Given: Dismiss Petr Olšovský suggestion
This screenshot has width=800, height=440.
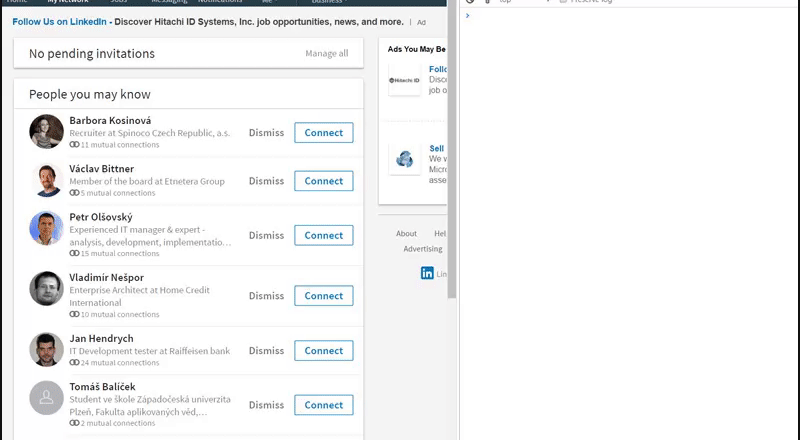Looking at the screenshot, I should (266, 235).
